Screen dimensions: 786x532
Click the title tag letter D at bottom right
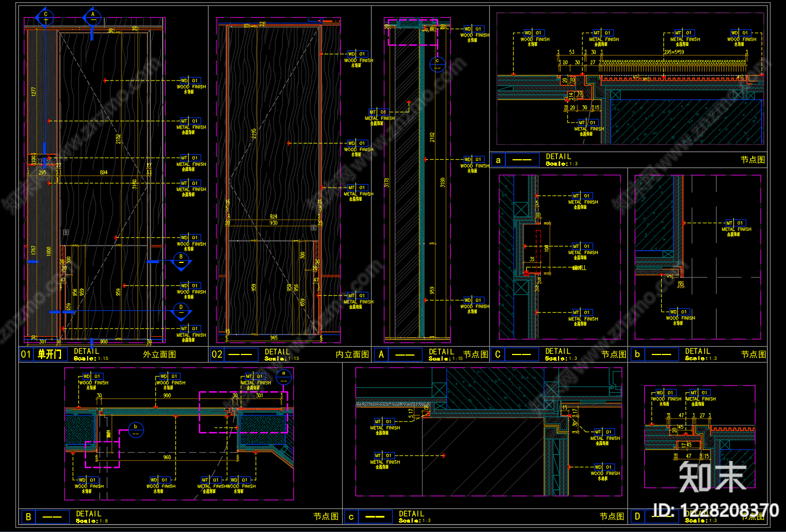(637, 517)
